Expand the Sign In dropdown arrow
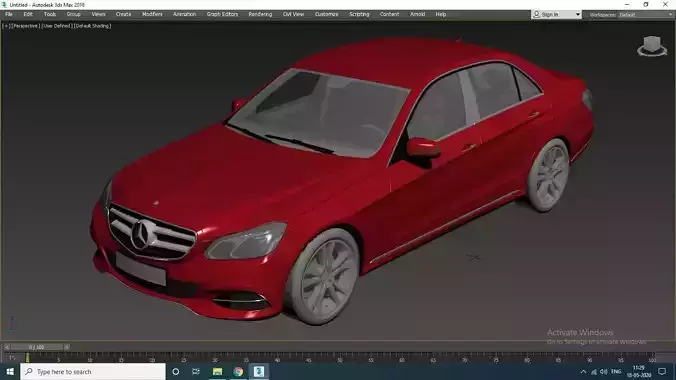 click(578, 15)
